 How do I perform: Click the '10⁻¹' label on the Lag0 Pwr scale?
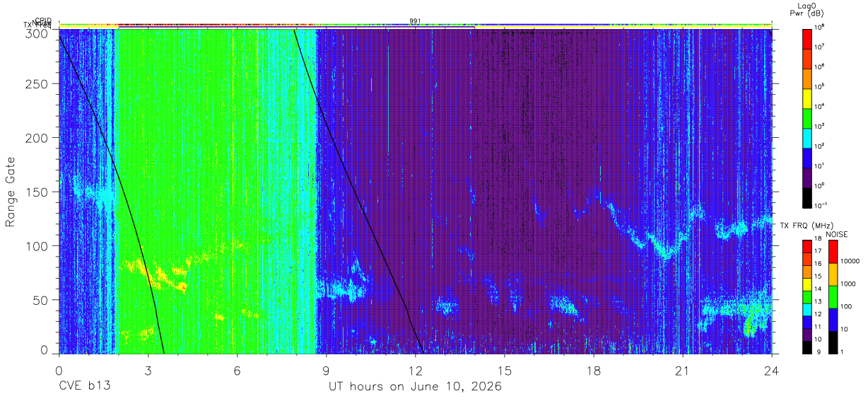(821, 206)
